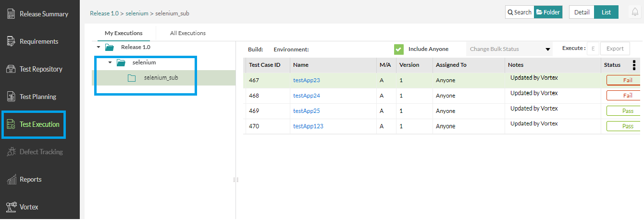Select the Test Planning sidebar icon

point(12,97)
